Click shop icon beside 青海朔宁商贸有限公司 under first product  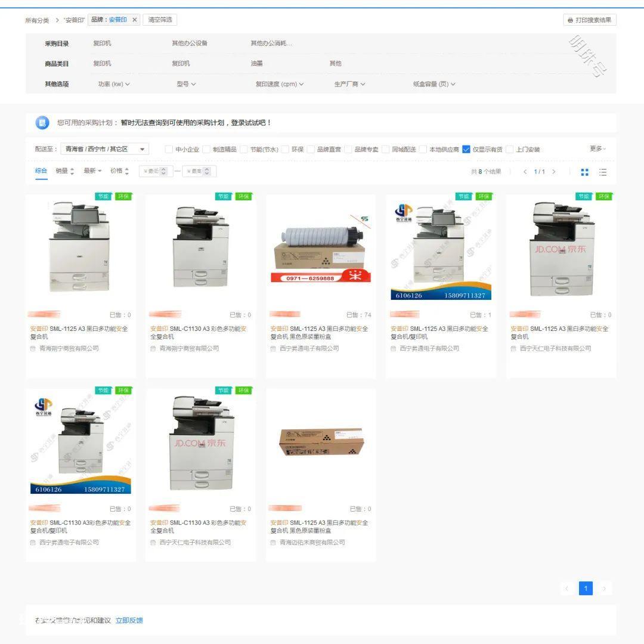click(x=33, y=348)
